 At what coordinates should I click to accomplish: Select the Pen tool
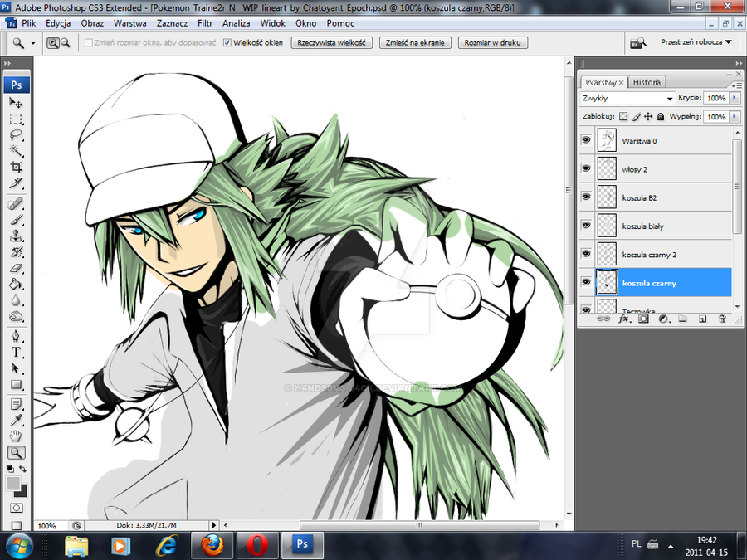16,337
